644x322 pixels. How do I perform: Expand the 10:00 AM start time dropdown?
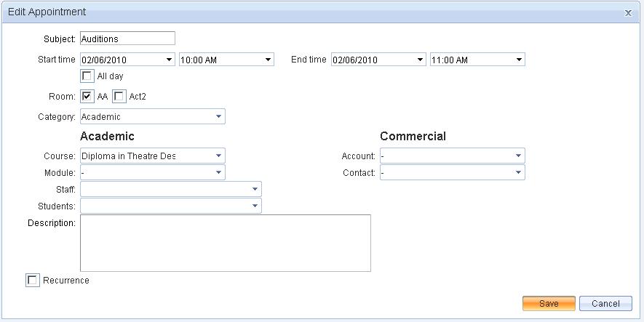pos(269,60)
